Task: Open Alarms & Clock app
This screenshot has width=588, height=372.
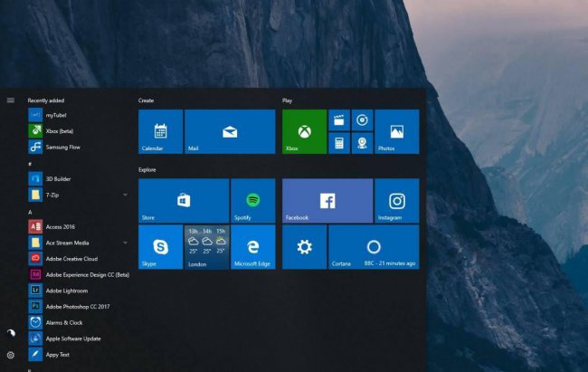Action: point(79,322)
